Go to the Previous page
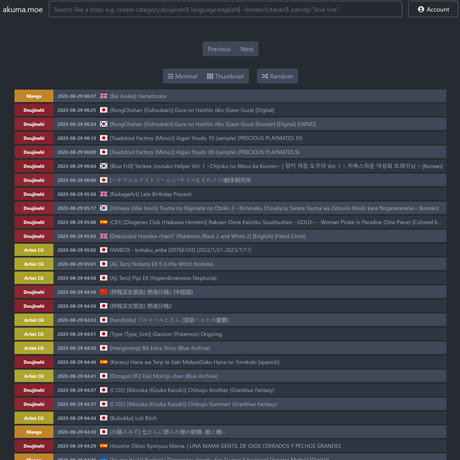The height and width of the screenshot is (460, 460). coord(219,49)
